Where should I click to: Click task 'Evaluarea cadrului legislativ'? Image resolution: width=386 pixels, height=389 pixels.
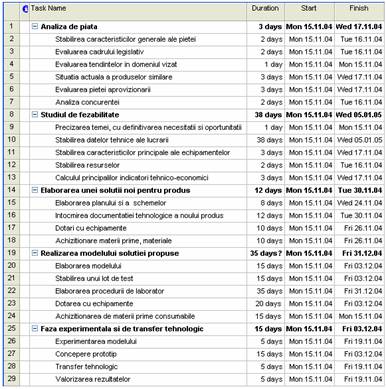(x=99, y=52)
